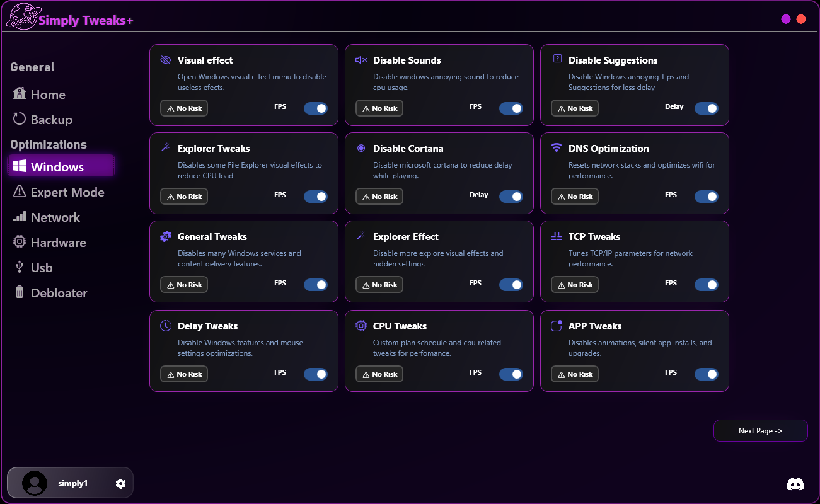Open the Discord icon link
The height and width of the screenshot is (504, 820).
click(795, 484)
